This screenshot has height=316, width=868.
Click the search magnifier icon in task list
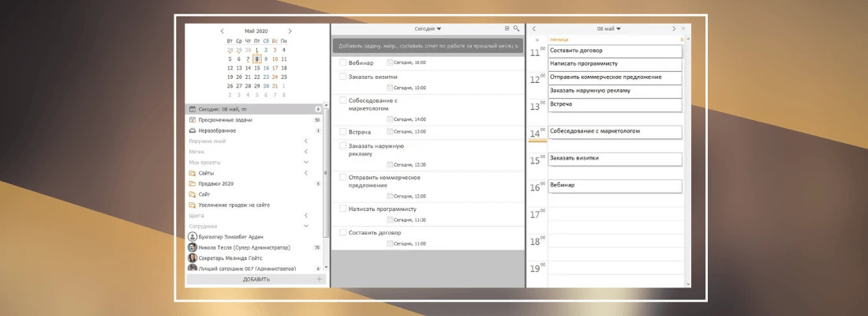click(x=516, y=28)
